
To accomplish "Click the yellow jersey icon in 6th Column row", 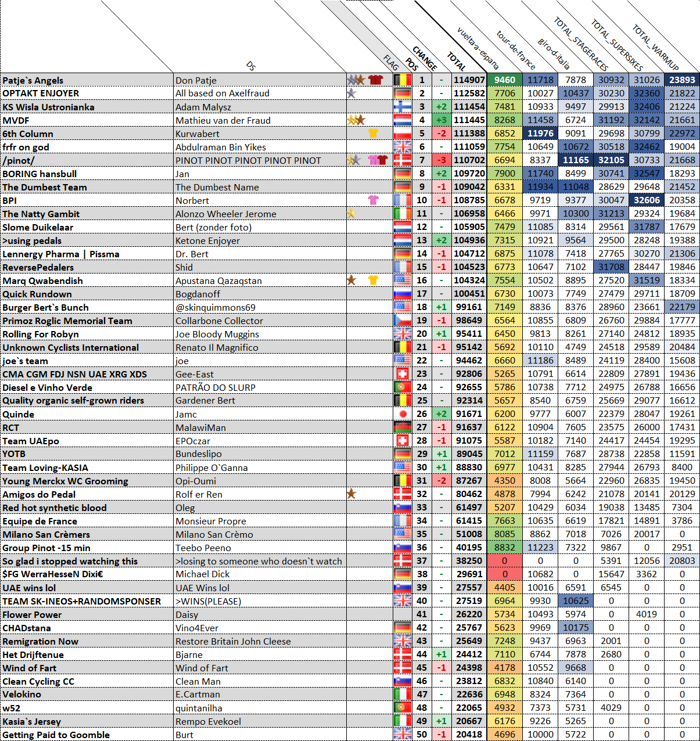I will 374,134.
